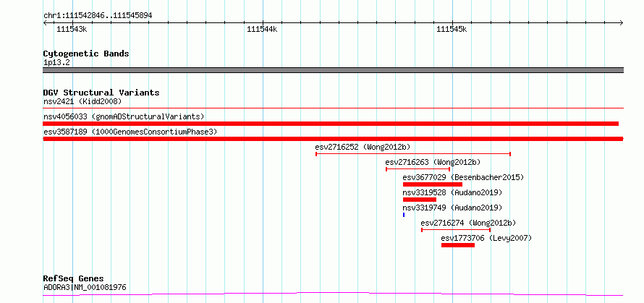Screen dimensions: 644x303
Task: Click right arrowhead of the coordinate ruler
Action: click(622, 22)
